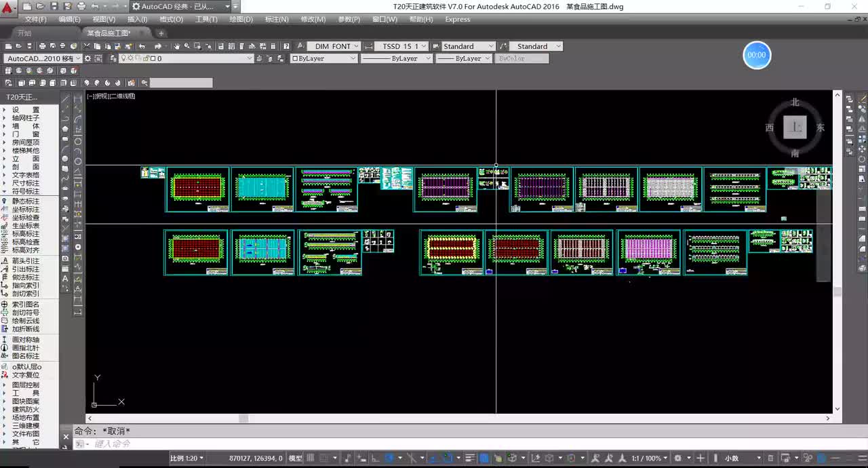
Task: Open the 文件(F) menu
Action: [x=35, y=19]
